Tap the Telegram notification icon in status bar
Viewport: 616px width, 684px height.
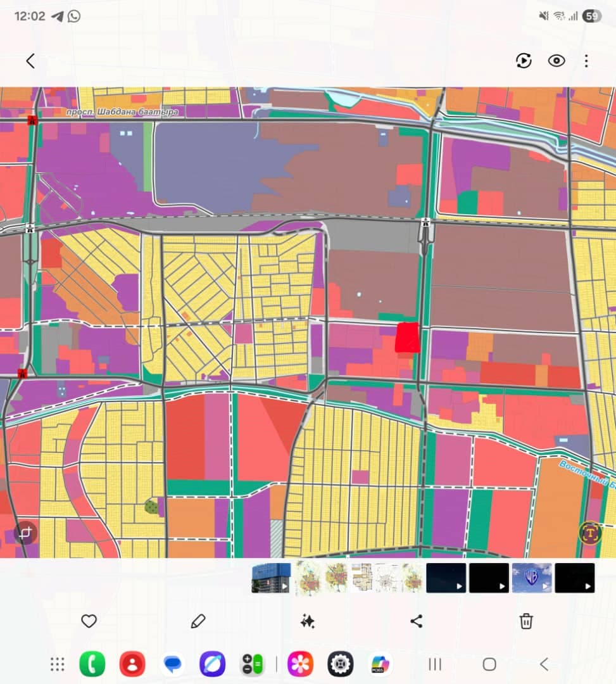pyautogui.click(x=58, y=16)
